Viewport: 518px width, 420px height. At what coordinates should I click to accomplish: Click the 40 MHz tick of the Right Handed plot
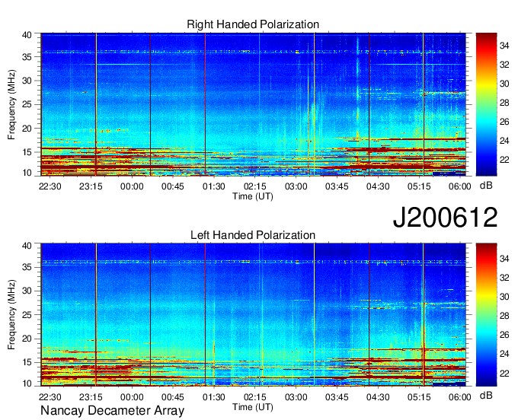(x=27, y=35)
